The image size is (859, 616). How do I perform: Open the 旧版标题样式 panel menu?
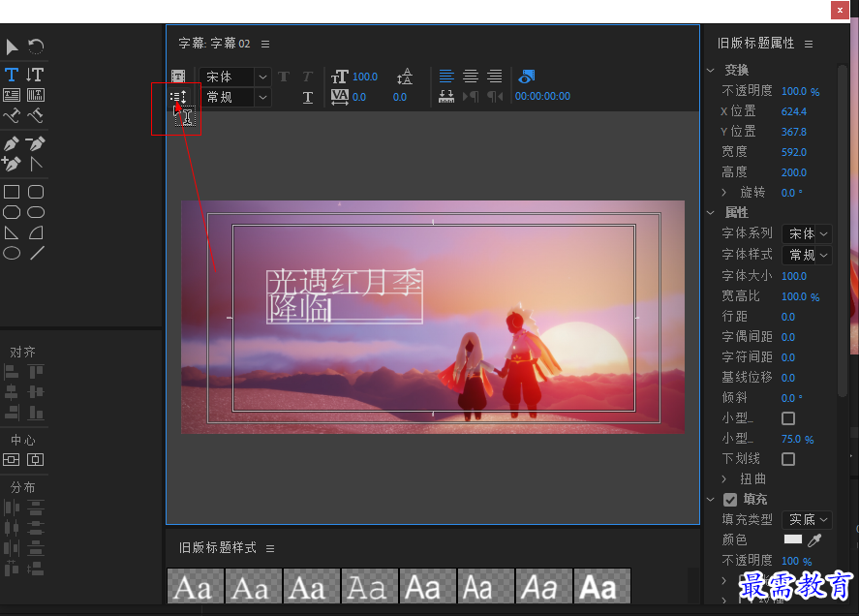pos(270,548)
